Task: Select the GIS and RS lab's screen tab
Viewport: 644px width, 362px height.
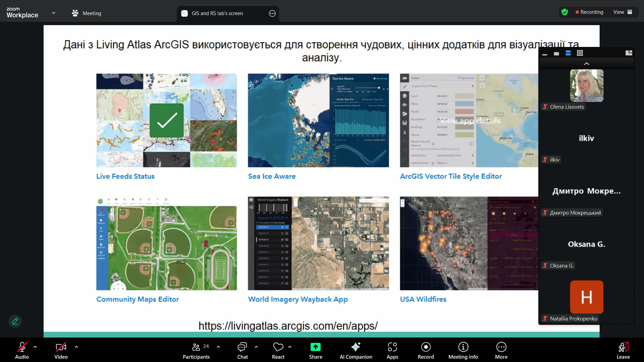Action: (217, 13)
